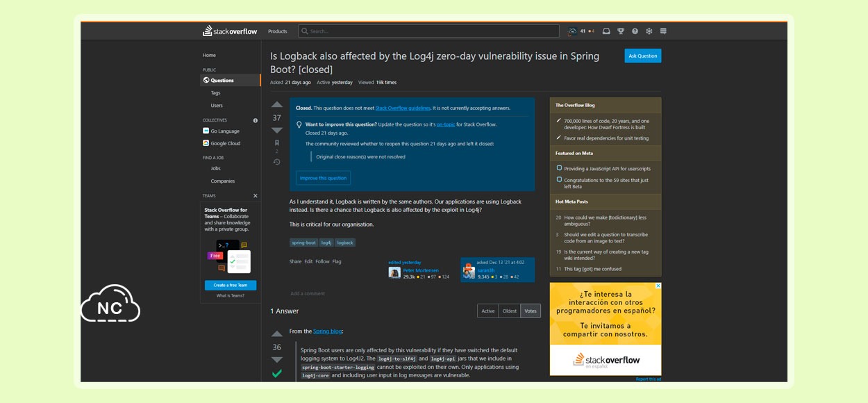
Task: Open the site switcher stack icon
Action: [663, 31]
